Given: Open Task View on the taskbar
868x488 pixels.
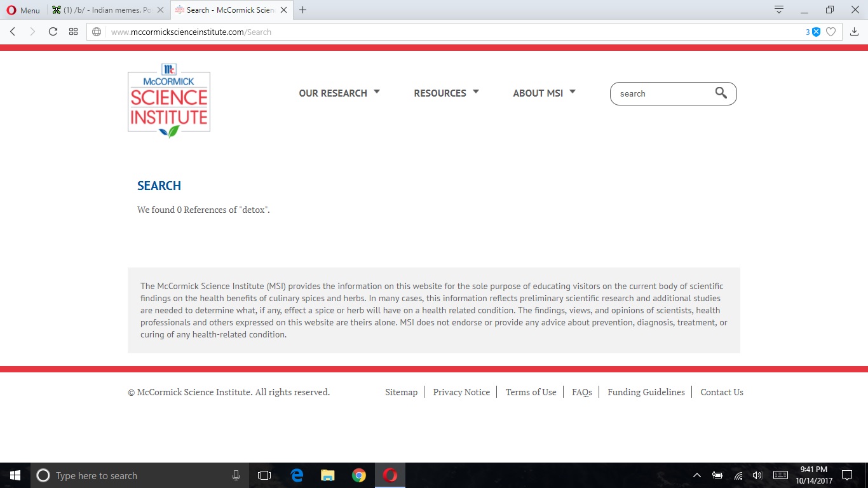Looking at the screenshot, I should coord(264,475).
